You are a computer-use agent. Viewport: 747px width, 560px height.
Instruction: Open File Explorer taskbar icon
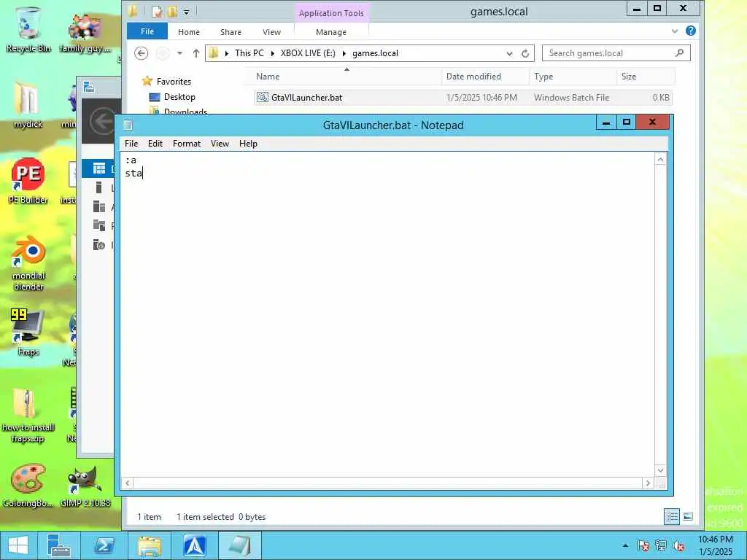pyautogui.click(x=149, y=545)
